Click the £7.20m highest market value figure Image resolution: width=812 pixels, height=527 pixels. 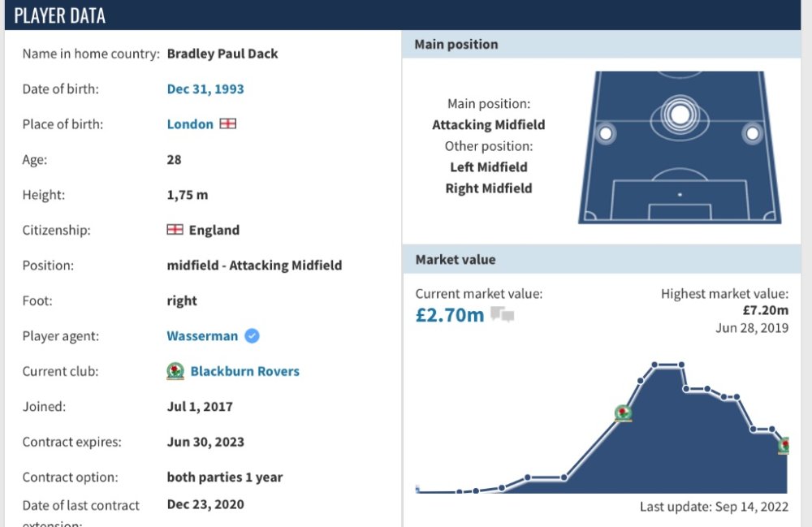(x=766, y=310)
